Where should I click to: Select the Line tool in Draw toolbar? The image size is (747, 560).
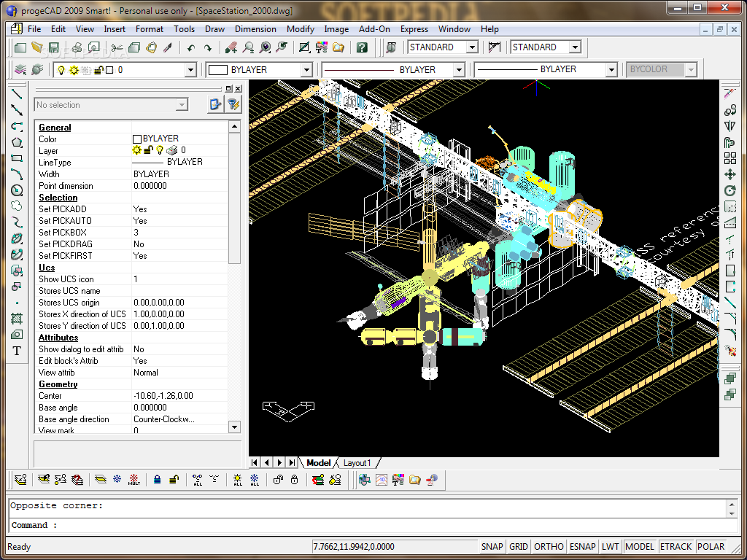tap(17, 93)
